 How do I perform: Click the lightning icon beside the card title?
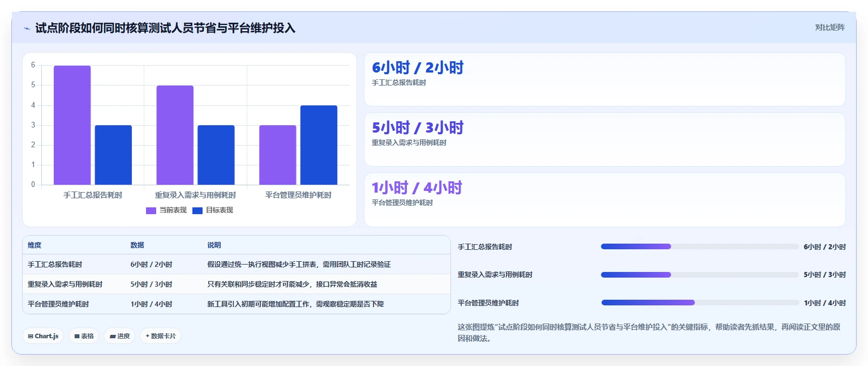[27, 28]
